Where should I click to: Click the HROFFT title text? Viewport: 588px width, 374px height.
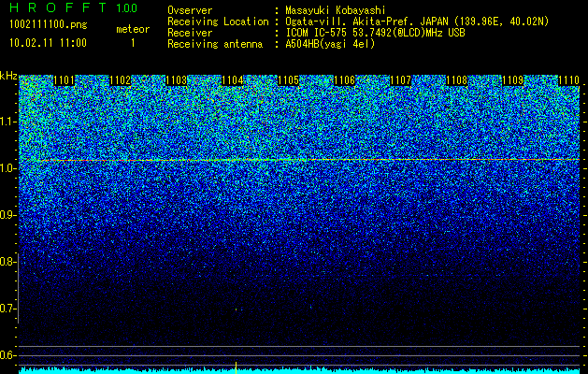(58, 7)
